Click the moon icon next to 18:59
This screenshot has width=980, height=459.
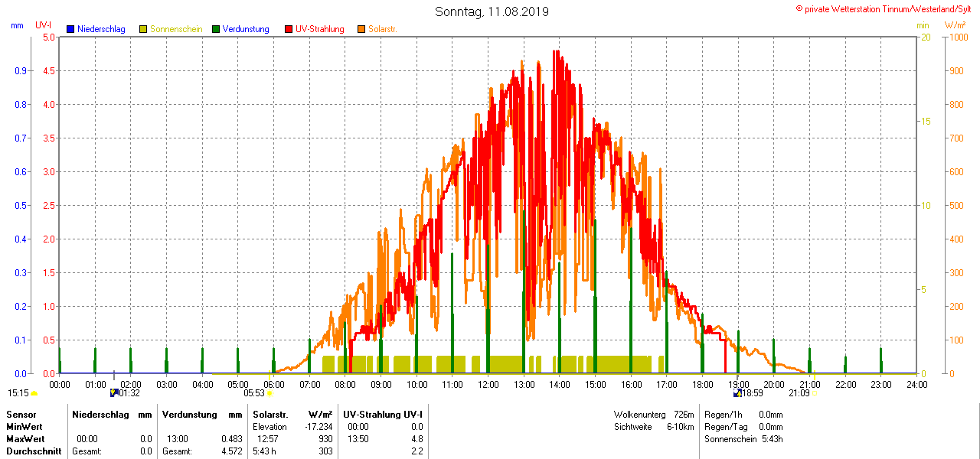point(737,392)
